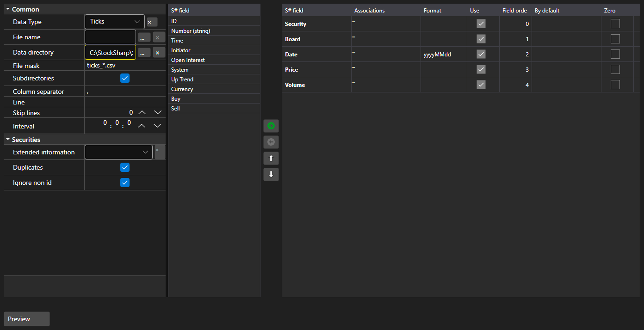
Task: Uncheck Use for the Board row
Action: tap(481, 39)
